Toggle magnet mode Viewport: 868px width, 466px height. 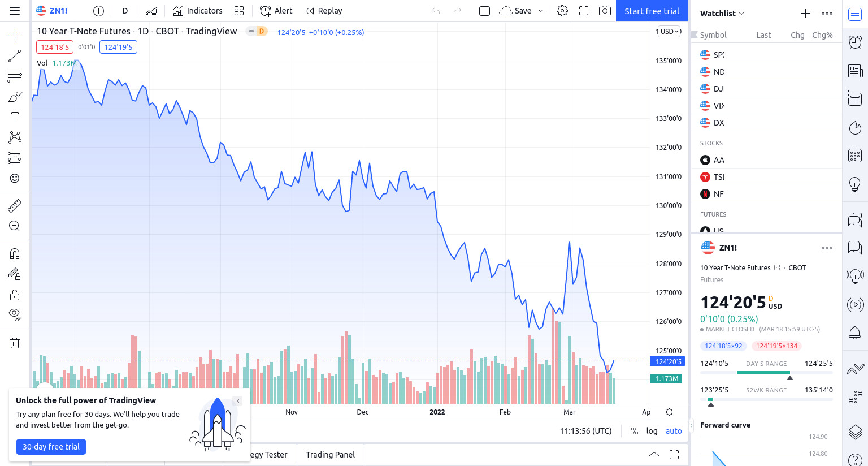(x=15, y=253)
